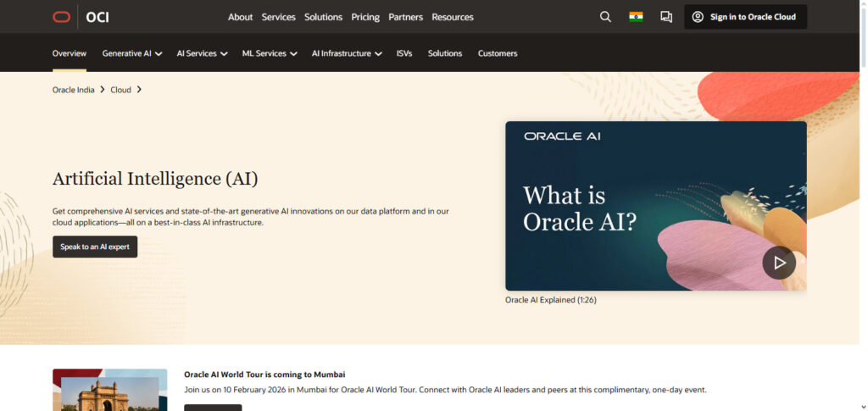The image size is (868, 411).
Task: Open the Oracle AI video thumbnail
Action: (656, 206)
